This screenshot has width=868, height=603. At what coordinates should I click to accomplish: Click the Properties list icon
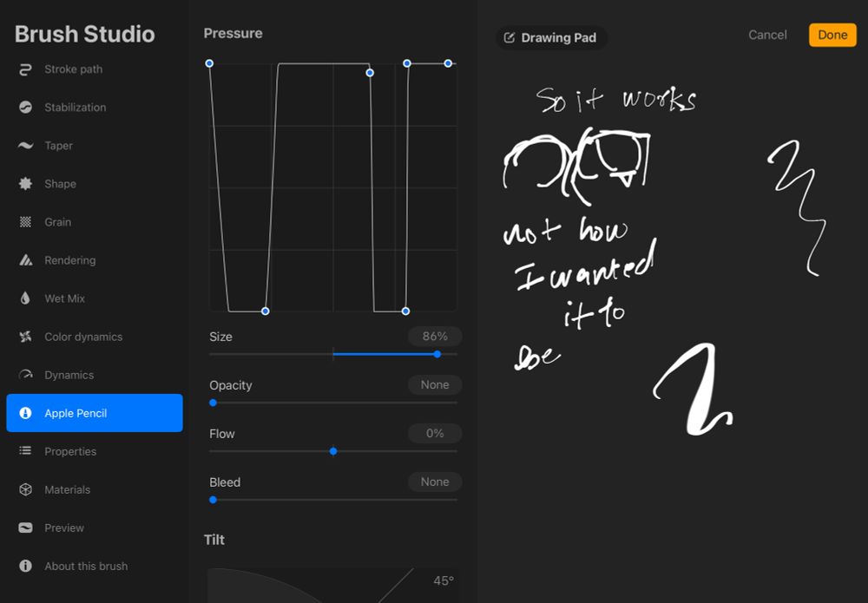tap(25, 451)
